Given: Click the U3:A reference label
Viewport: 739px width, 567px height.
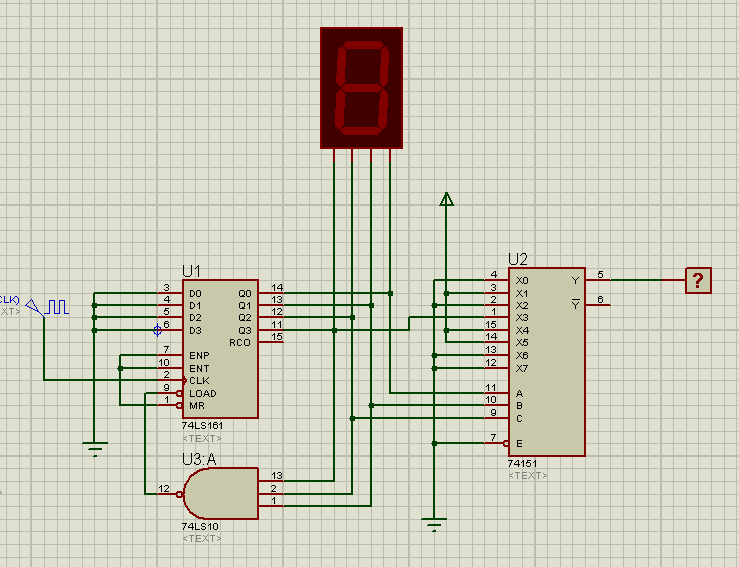Looking at the screenshot, I should pyautogui.click(x=203, y=458).
